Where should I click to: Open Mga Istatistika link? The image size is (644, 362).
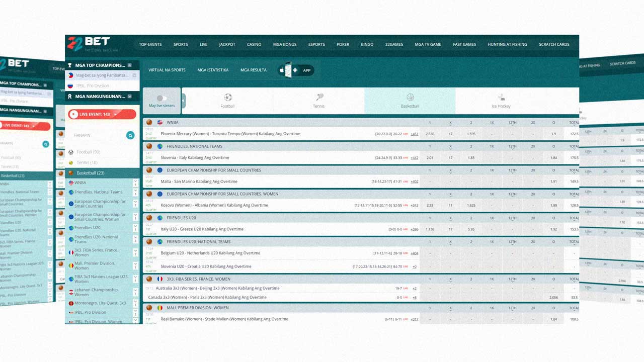(213, 70)
